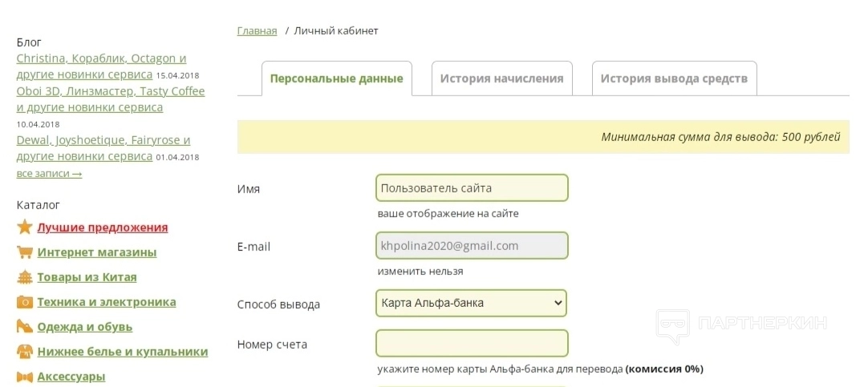
Task: Open the История вывода средств tab
Action: (x=674, y=79)
